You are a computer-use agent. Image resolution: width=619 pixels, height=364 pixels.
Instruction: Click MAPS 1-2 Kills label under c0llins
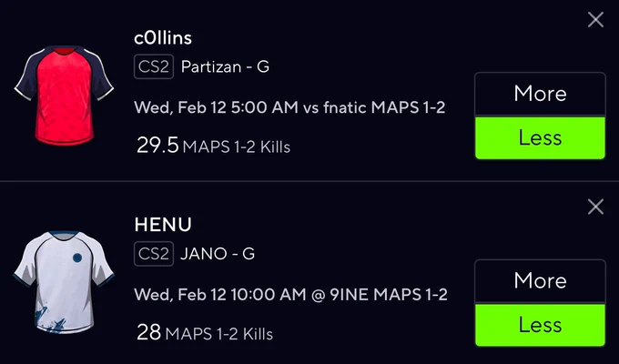coord(237,147)
